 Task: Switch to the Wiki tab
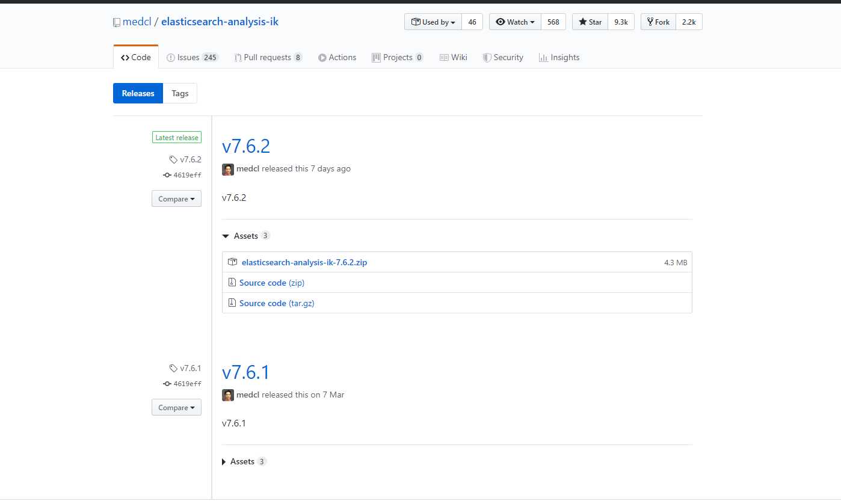pyautogui.click(x=453, y=57)
